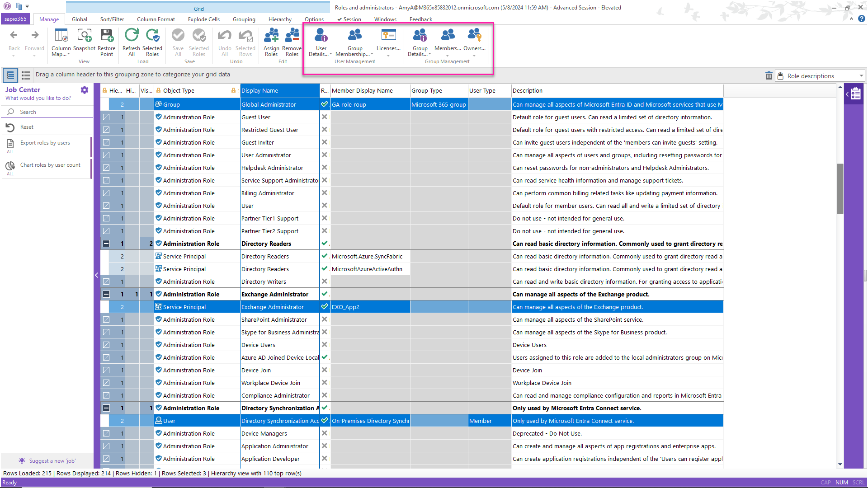Click the scroll down arrow of the grid

840,464
